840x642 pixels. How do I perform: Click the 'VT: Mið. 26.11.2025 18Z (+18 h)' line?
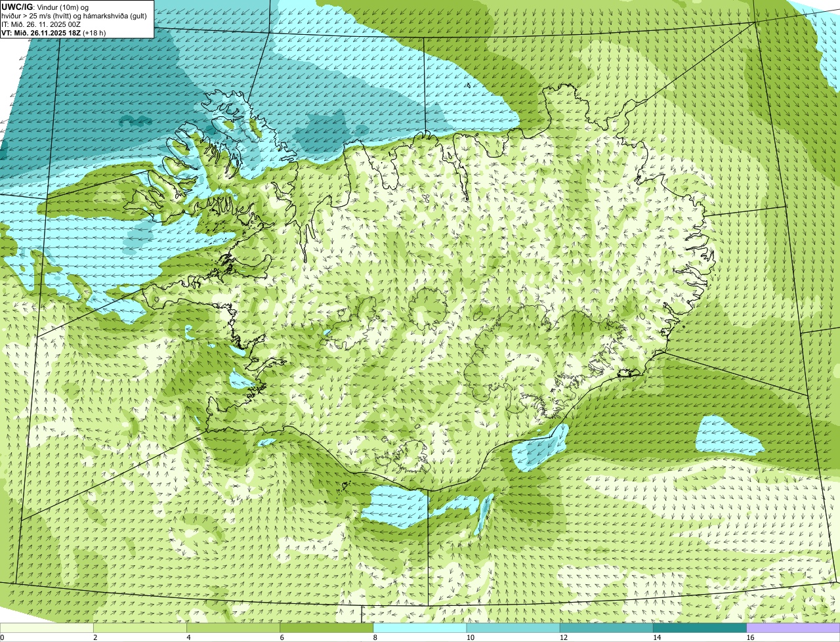point(54,33)
